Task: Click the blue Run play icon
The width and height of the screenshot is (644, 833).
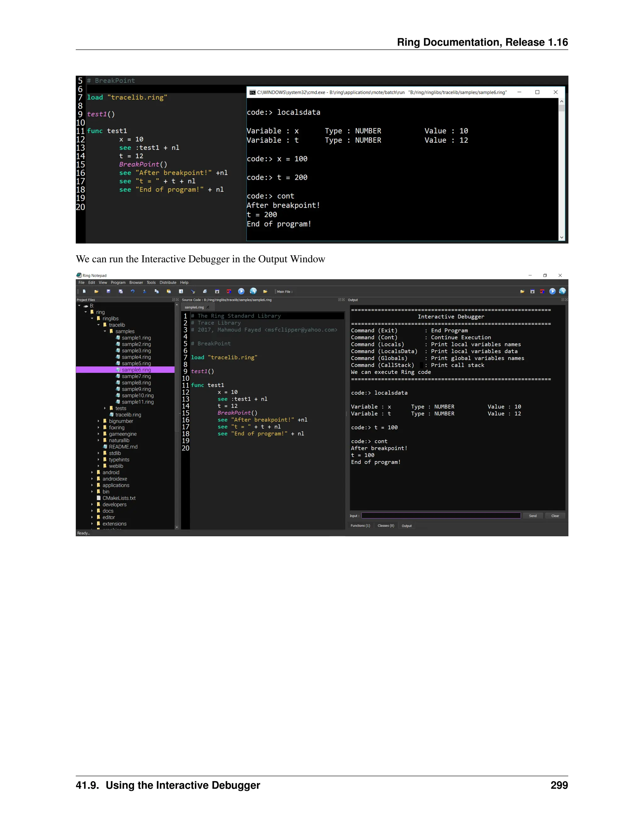Action: click(241, 291)
